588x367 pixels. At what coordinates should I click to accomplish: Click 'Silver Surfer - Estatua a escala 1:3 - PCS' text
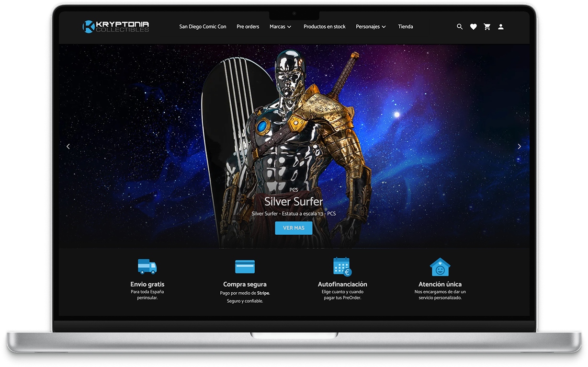[294, 214]
